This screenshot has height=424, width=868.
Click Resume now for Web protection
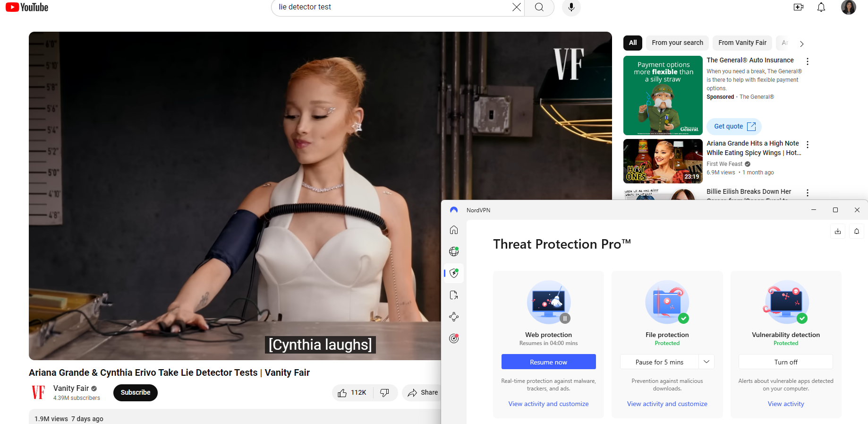point(548,362)
